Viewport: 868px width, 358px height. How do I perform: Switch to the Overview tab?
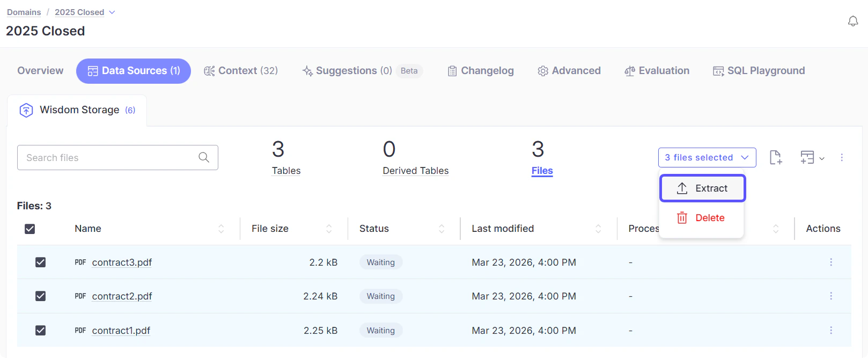(40, 71)
